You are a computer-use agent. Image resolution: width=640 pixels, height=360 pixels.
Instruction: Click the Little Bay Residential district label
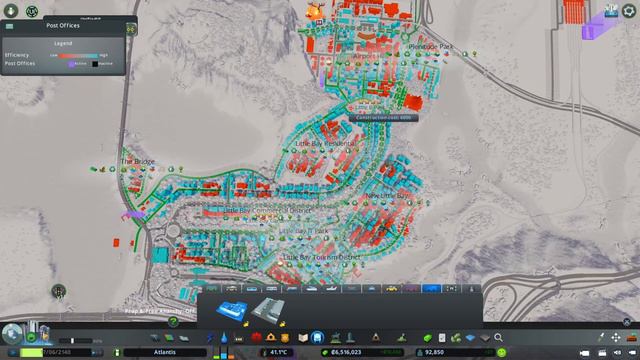click(325, 144)
